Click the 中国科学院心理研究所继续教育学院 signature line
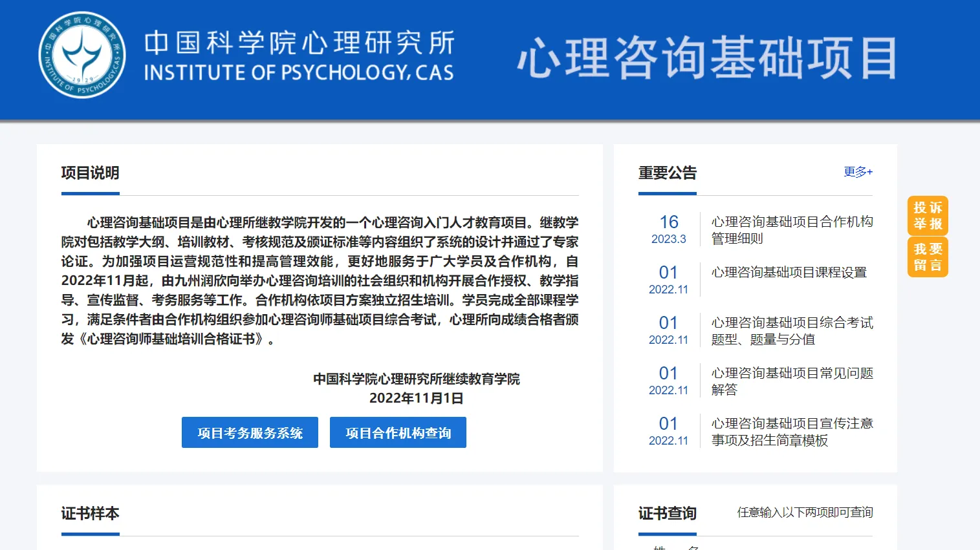The image size is (980, 550). point(416,379)
